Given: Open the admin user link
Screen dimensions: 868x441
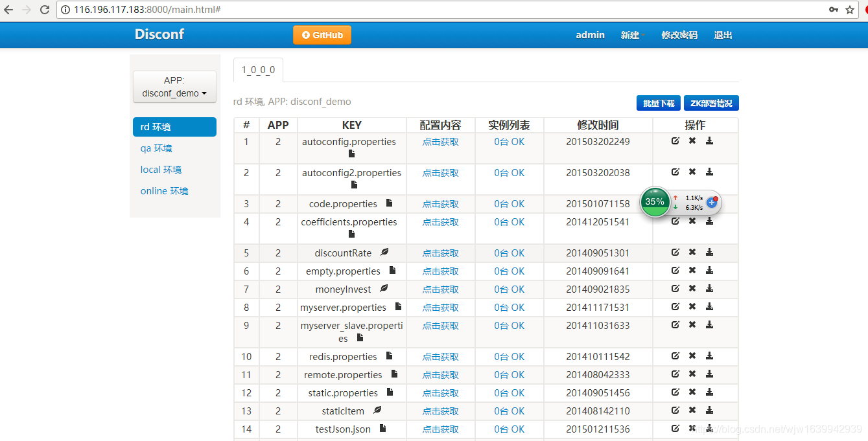Looking at the screenshot, I should point(590,35).
